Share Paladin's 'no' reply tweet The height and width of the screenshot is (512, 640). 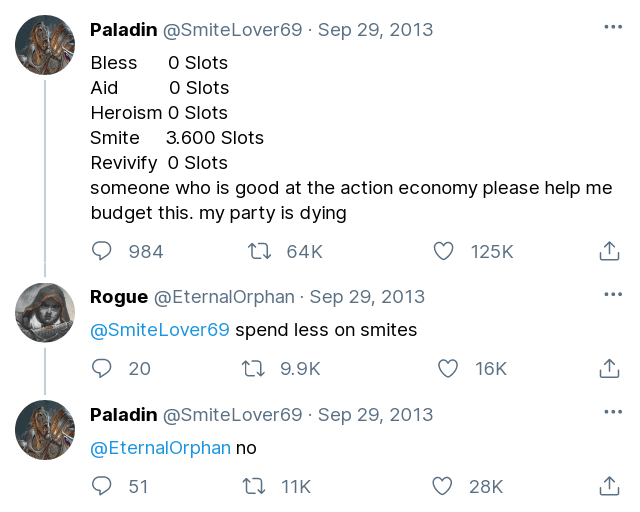(x=609, y=486)
